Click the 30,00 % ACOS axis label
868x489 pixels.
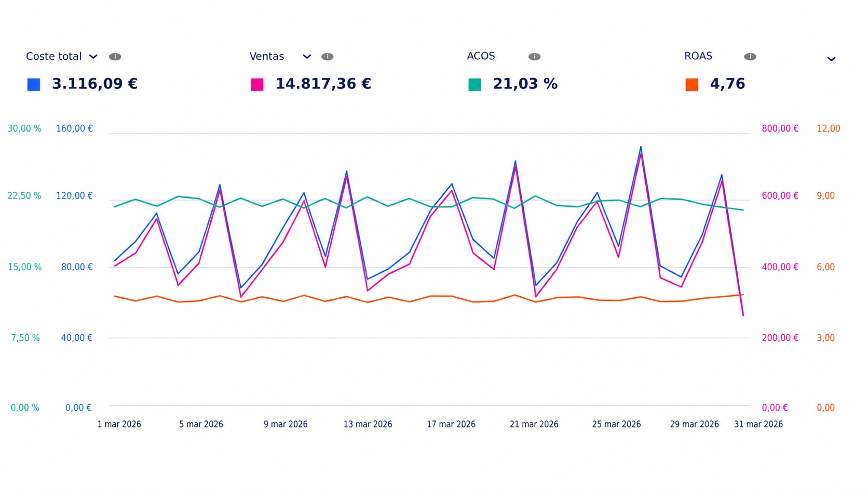[x=24, y=128]
